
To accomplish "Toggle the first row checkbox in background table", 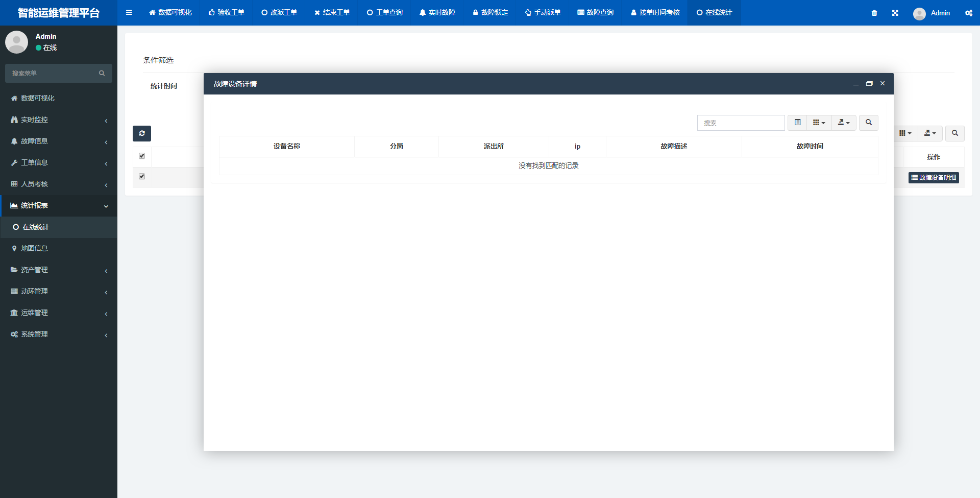I will coord(142,176).
